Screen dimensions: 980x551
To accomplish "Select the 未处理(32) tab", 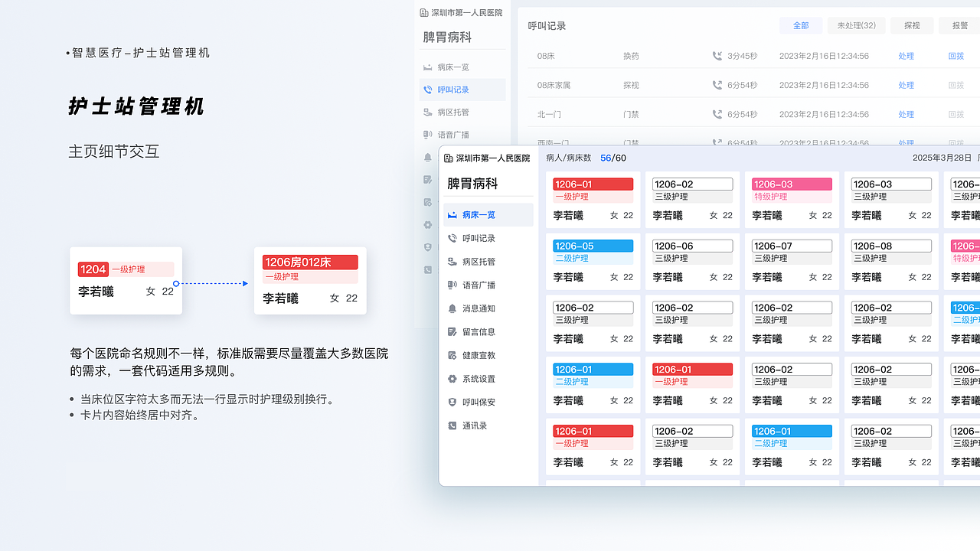I will coord(856,25).
